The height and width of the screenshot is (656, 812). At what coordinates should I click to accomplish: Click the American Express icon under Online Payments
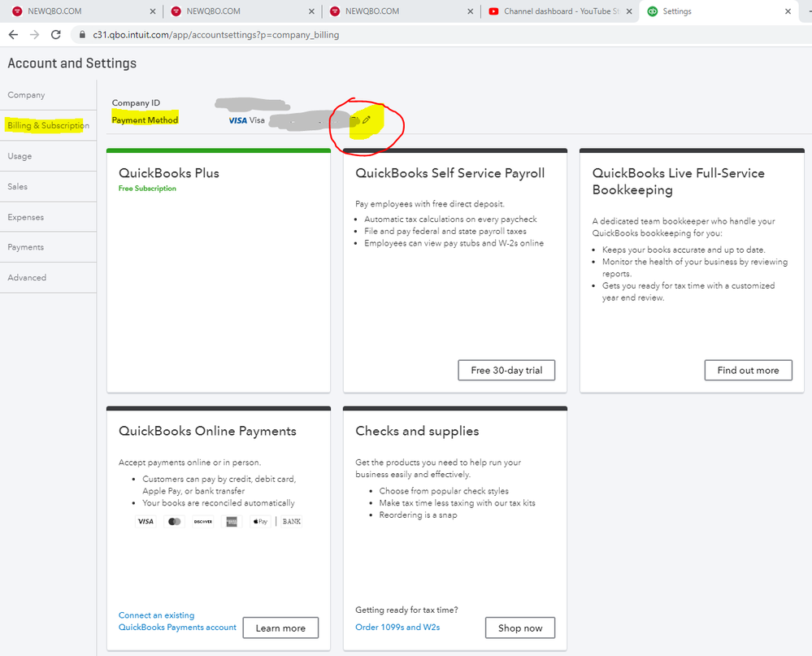(232, 521)
